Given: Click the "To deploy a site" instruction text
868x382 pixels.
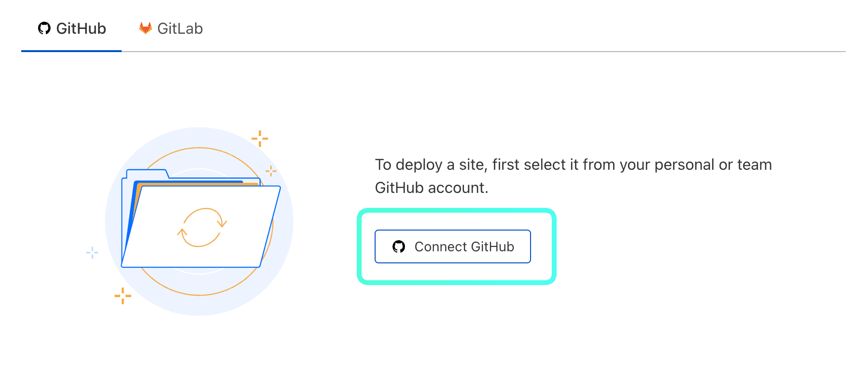Looking at the screenshot, I should coord(573,165).
